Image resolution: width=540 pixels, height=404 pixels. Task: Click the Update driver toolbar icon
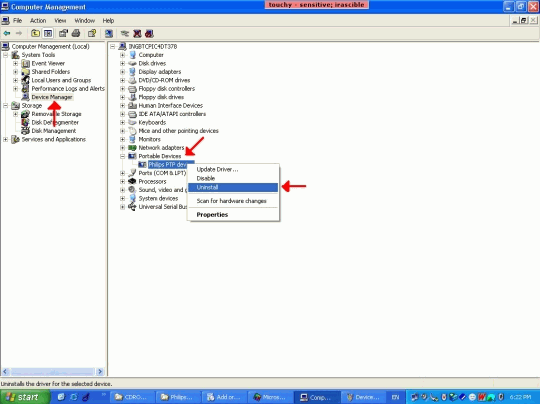click(x=124, y=33)
